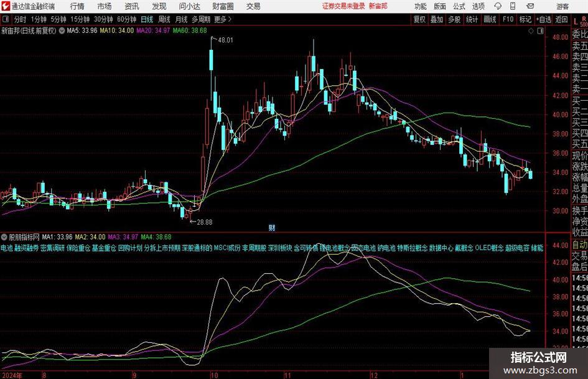The image size is (588, 379).
Task: Open the 行情 menu
Action: coord(77,6)
